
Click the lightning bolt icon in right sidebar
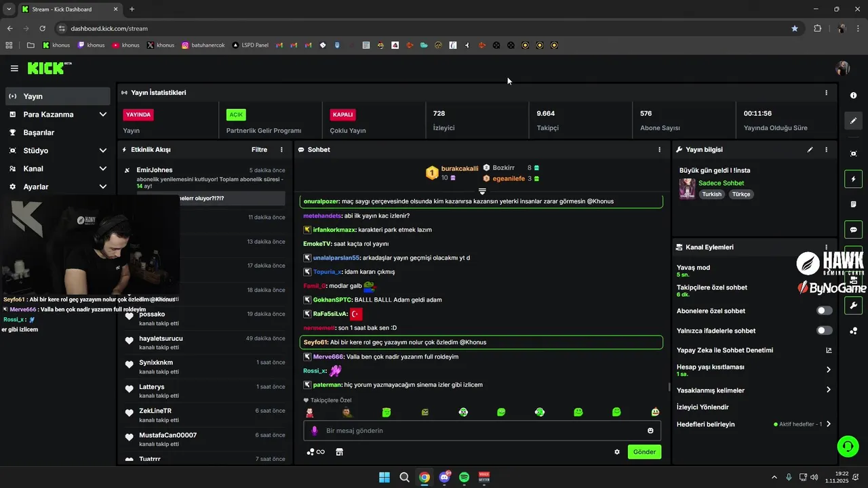coord(853,179)
